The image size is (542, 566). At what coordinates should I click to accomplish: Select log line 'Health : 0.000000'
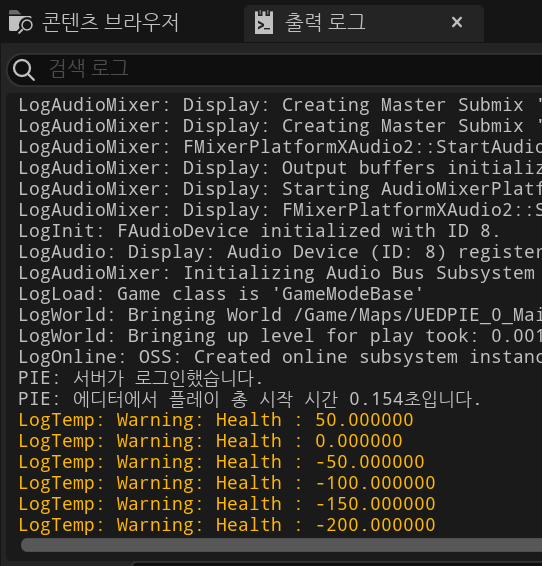[x=210, y=441]
